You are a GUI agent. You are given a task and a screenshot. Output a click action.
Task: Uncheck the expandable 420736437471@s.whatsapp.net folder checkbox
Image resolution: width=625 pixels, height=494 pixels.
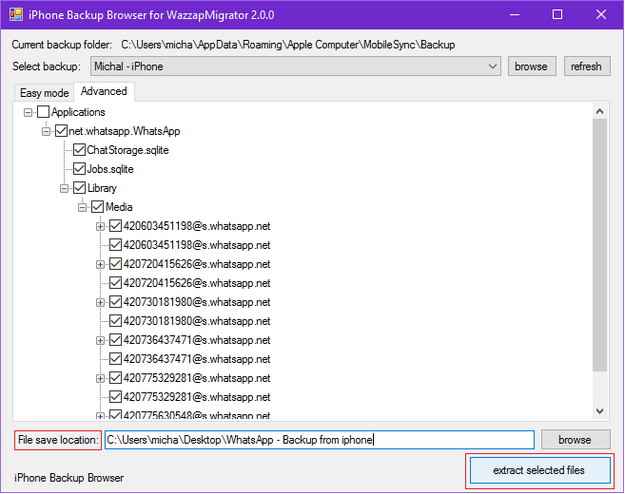[116, 340]
